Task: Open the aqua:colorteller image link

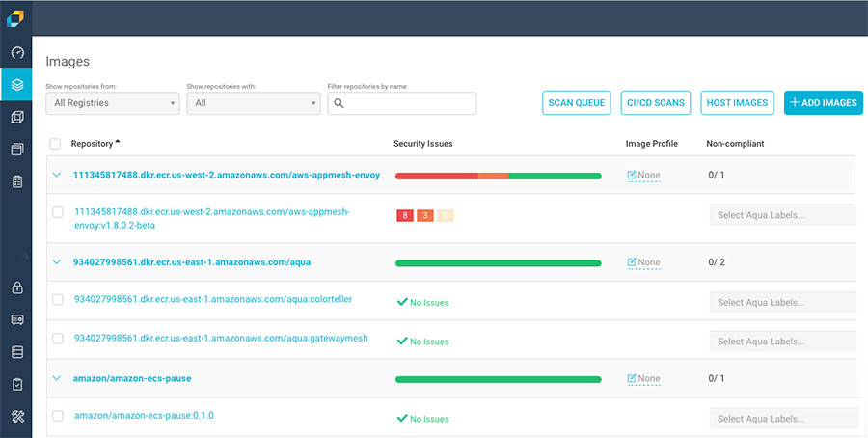Action: 213,300
